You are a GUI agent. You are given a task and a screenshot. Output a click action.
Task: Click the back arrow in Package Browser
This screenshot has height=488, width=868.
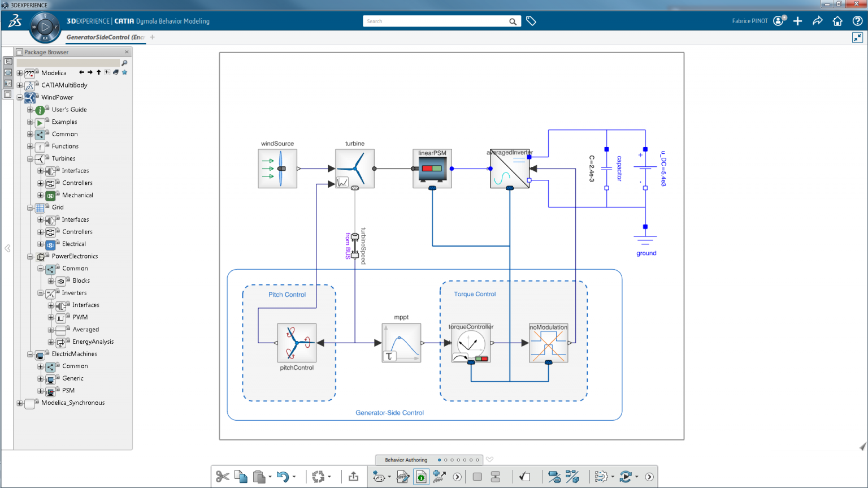click(81, 72)
